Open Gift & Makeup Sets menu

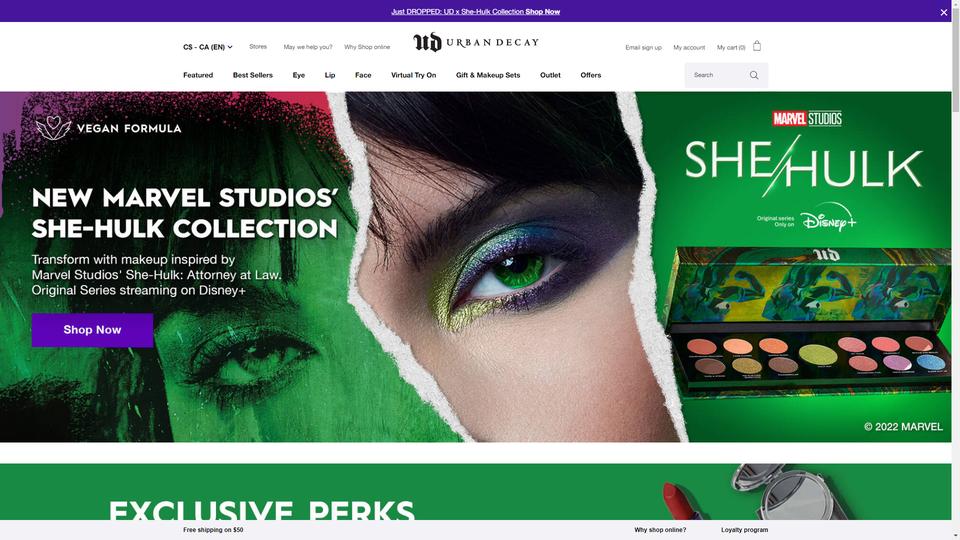pyautogui.click(x=488, y=75)
